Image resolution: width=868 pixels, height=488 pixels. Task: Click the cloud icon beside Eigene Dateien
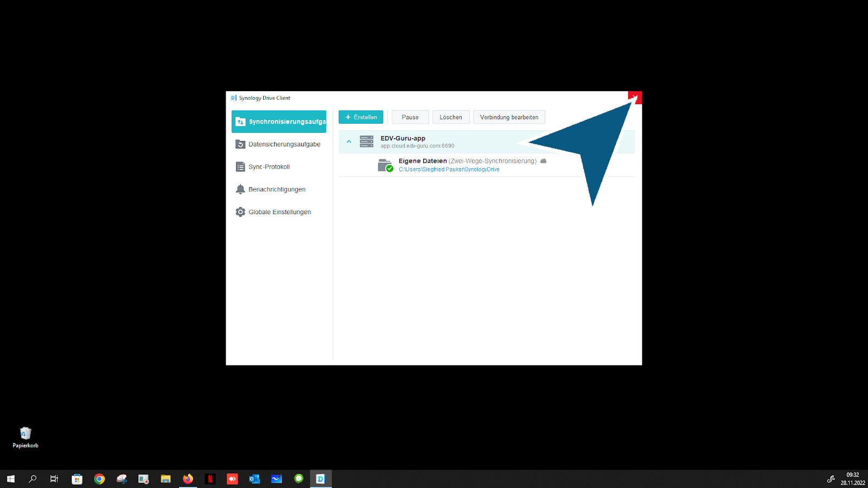[x=543, y=161]
